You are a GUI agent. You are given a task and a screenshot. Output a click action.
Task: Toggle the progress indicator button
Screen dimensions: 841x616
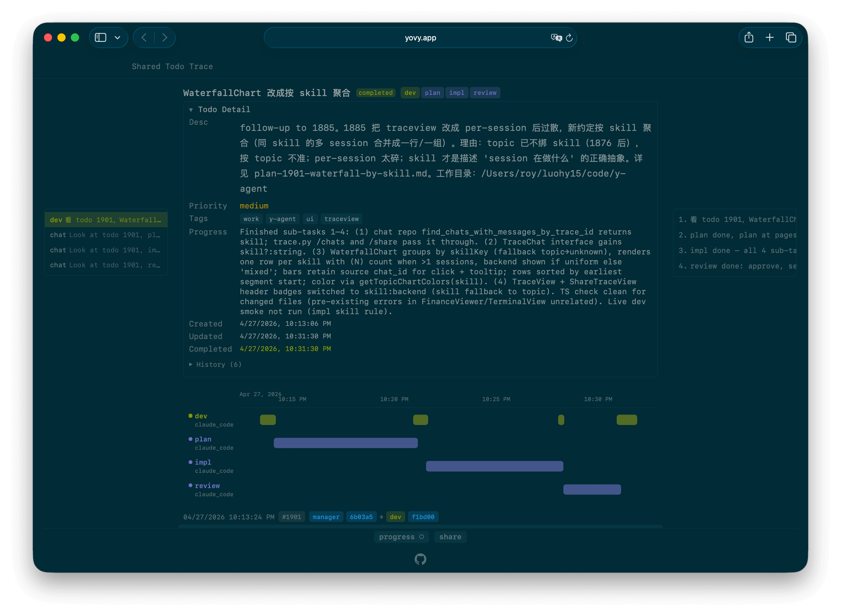(x=401, y=537)
